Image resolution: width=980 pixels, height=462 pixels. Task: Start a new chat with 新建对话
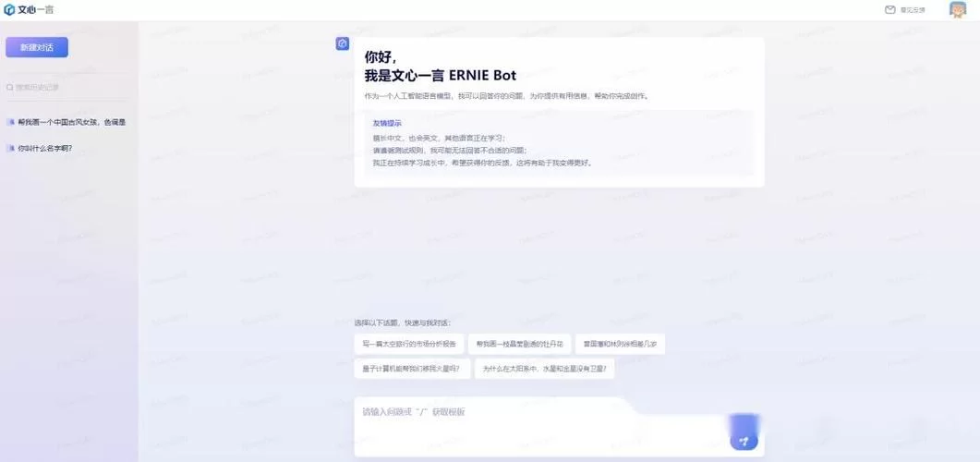37,47
